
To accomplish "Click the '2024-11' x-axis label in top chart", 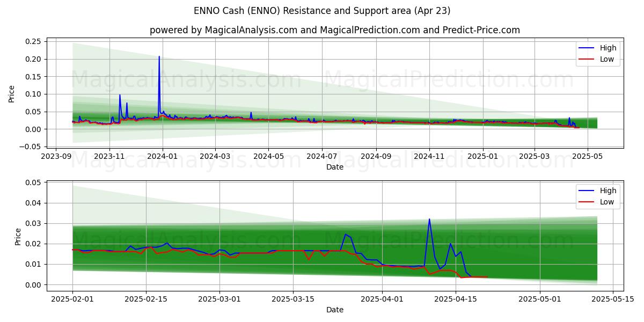I will pos(429,156).
